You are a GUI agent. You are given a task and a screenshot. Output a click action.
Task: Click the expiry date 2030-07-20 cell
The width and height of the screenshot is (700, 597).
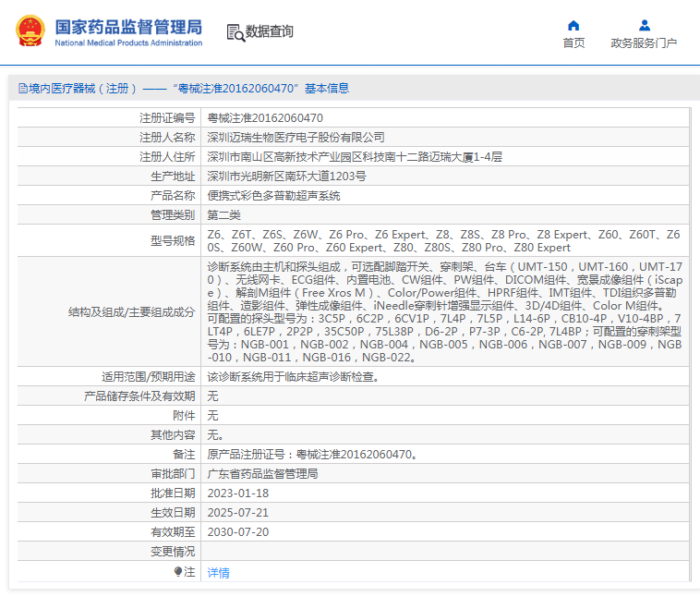point(238,532)
